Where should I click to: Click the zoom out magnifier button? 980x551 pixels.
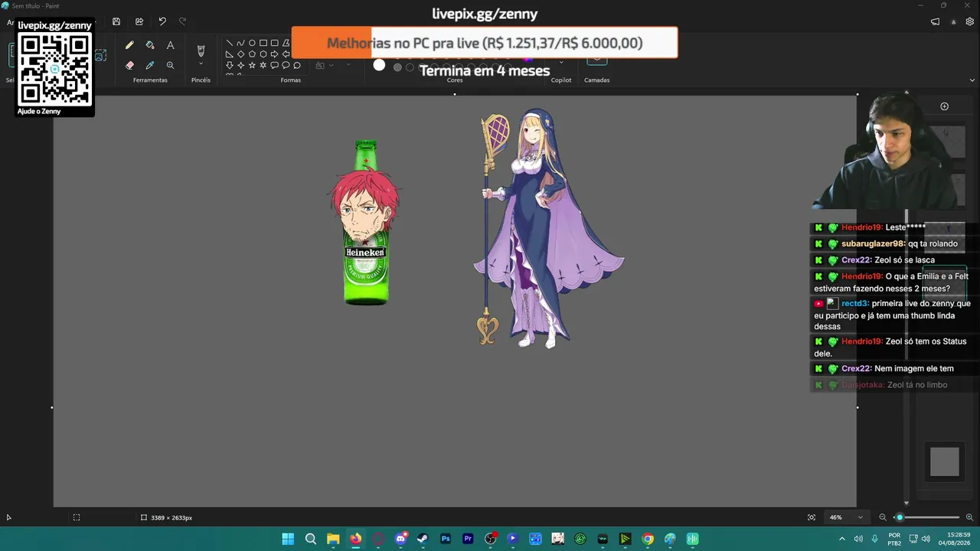pos(883,517)
